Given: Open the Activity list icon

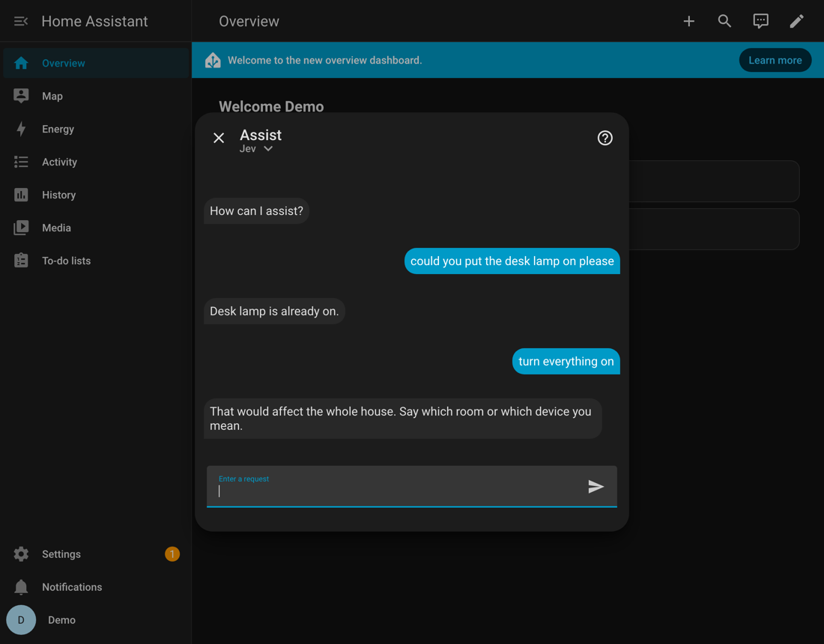Looking at the screenshot, I should coord(21,162).
